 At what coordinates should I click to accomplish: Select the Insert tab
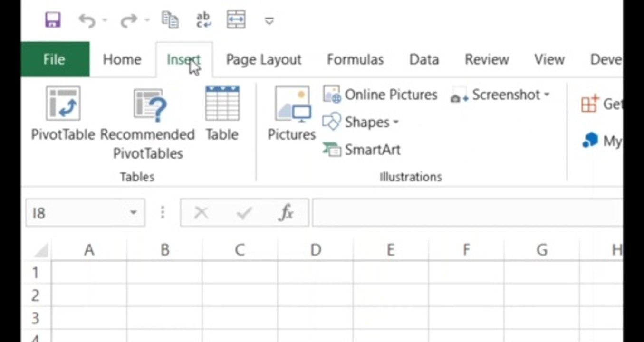[184, 59]
